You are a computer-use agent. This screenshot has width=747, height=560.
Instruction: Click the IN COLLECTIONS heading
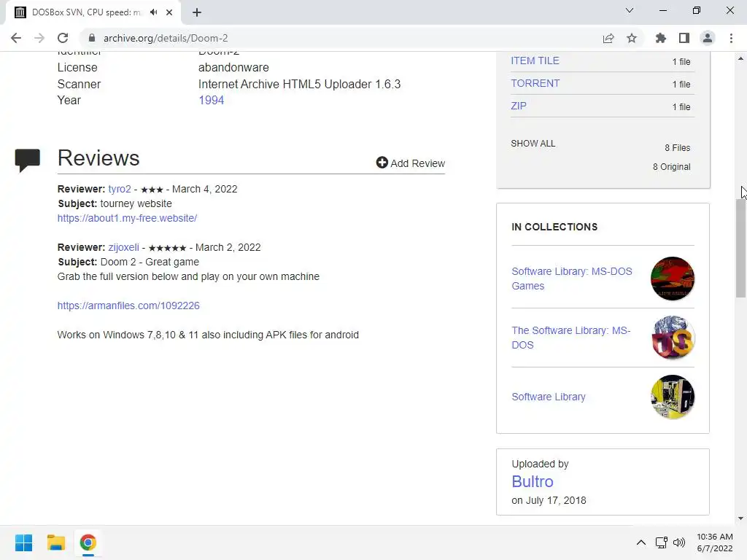[x=554, y=227]
